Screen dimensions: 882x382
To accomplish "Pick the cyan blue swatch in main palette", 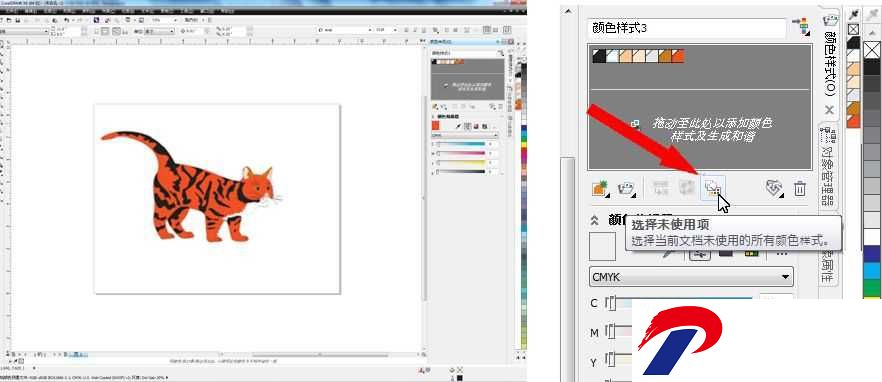I will (872, 271).
